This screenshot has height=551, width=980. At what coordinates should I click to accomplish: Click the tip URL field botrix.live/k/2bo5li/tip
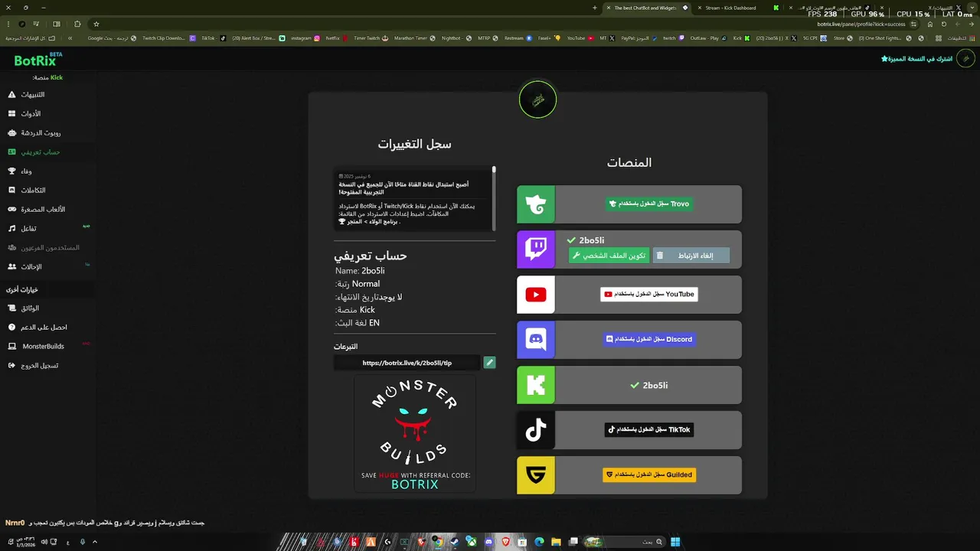[407, 363]
